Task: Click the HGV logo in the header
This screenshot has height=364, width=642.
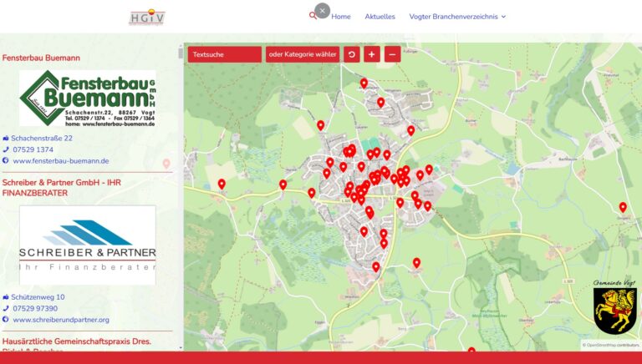Action: 147,17
